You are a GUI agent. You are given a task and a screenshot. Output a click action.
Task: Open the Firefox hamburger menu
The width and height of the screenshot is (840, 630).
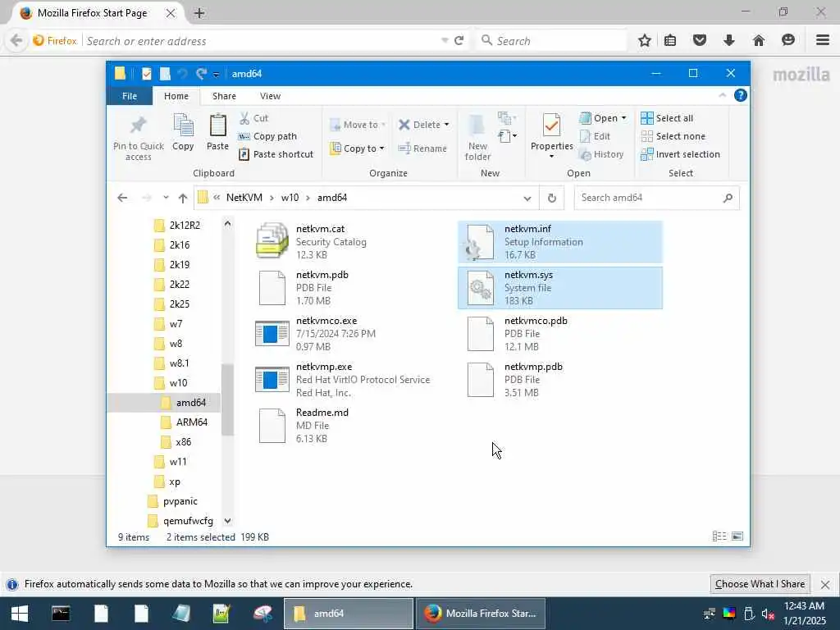pyautogui.click(x=823, y=40)
